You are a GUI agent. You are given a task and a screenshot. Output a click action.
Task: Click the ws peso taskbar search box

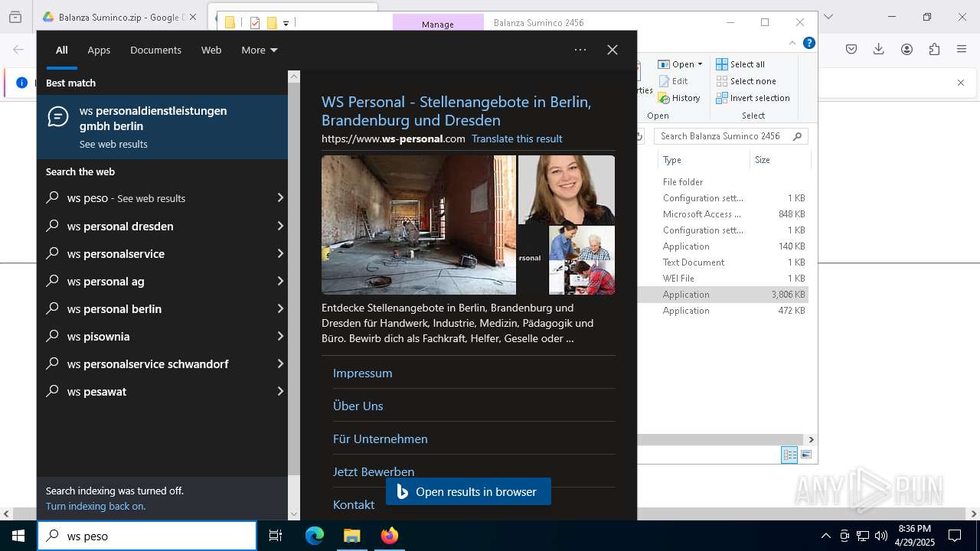147,536
